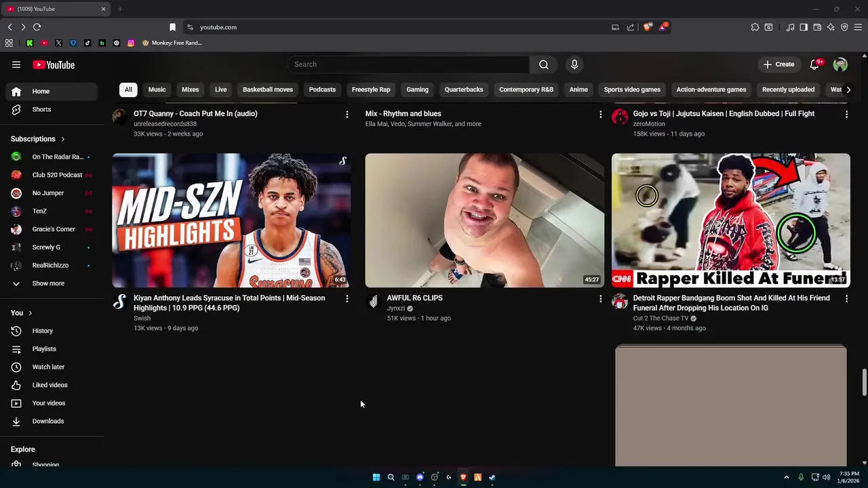This screenshot has width=868, height=488.
Task: Open the notifications bell
Action: [x=814, y=64]
